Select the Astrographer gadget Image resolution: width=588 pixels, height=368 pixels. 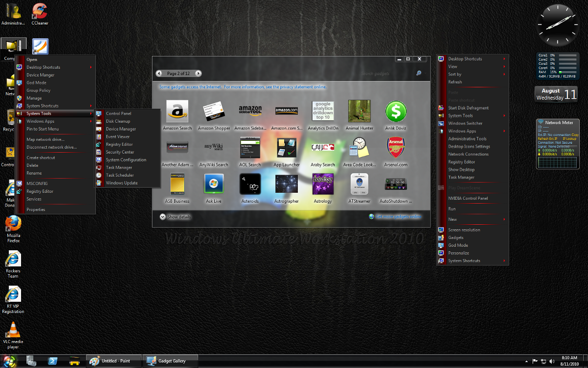[287, 184]
